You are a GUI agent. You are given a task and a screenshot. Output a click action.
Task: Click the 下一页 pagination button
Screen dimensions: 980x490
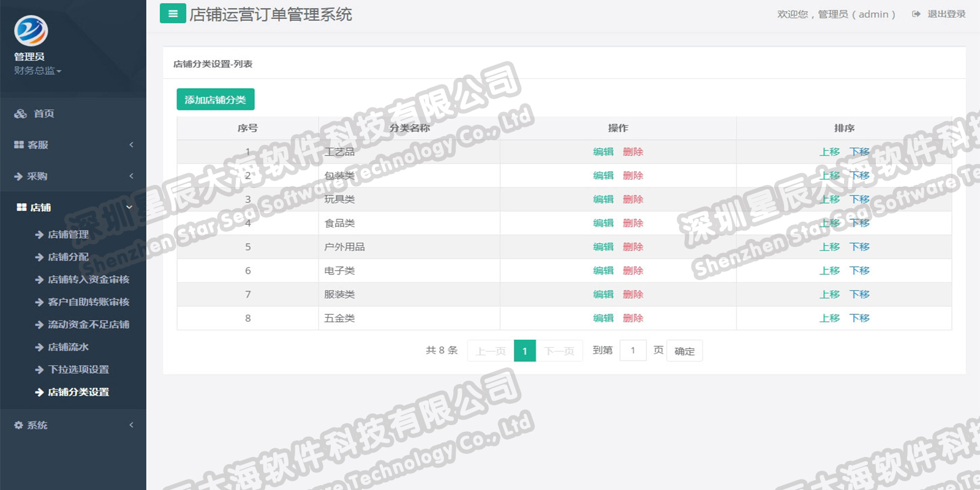coord(559,351)
